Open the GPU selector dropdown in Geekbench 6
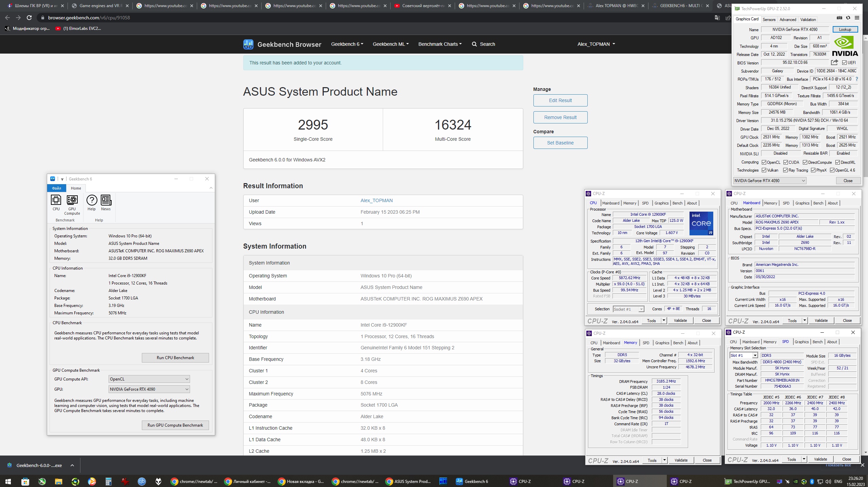This screenshot has width=868, height=487. [149, 389]
